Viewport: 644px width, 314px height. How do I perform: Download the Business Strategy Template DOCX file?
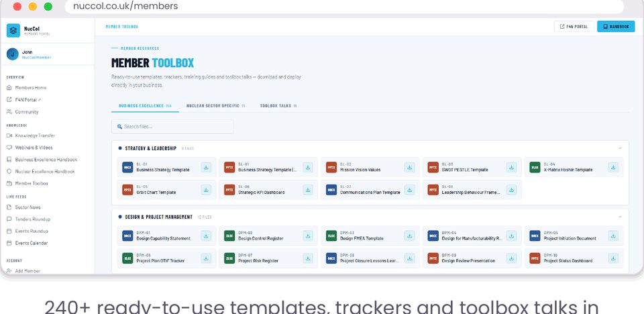206,167
